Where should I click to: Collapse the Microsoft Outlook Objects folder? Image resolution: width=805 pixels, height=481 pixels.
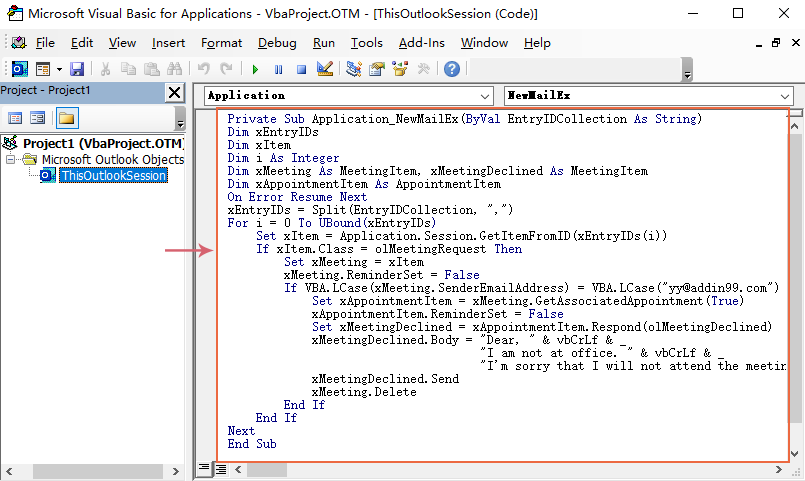[11, 159]
